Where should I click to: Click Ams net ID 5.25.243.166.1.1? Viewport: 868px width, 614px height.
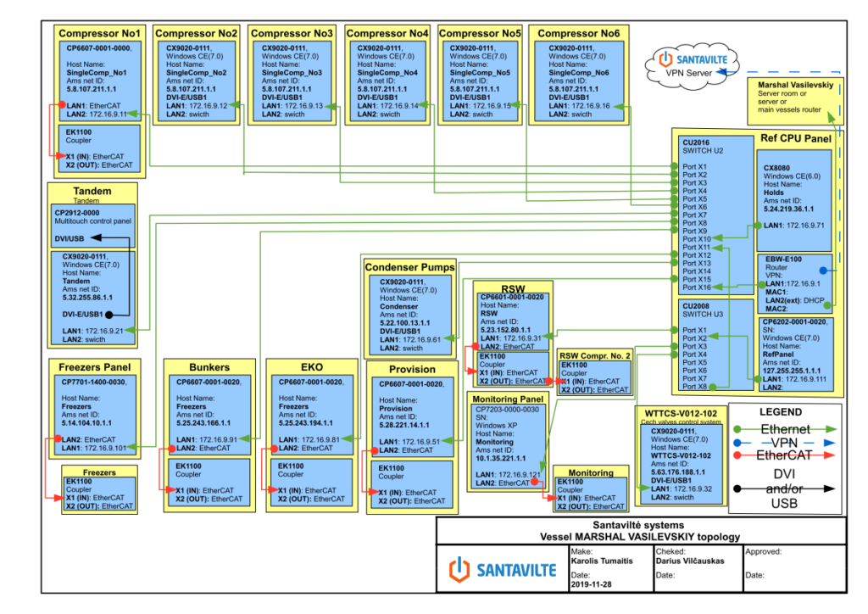(203, 423)
